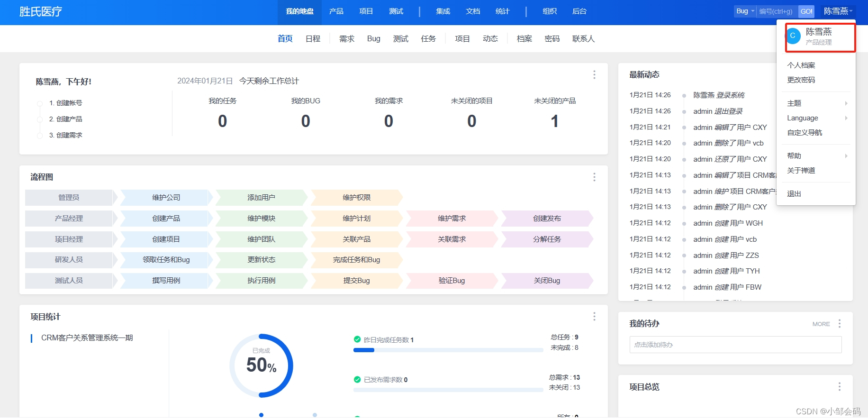Viewport: 868px width, 420px height.
Task: Click the 我的任务 count 0
Action: click(223, 121)
